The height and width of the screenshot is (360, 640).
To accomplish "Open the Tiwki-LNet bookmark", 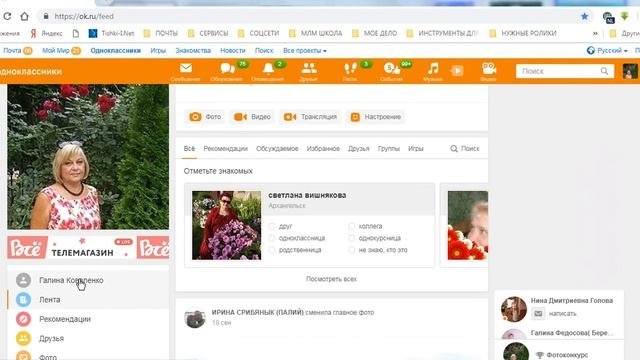I will (111, 33).
